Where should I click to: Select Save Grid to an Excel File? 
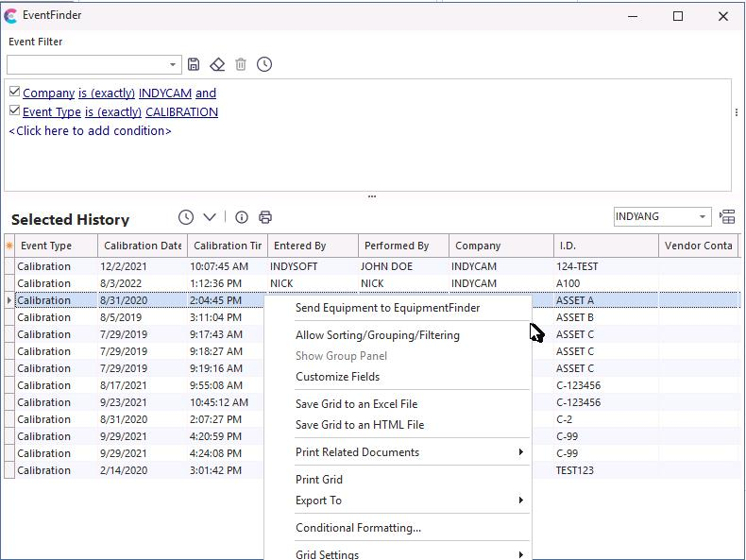point(356,404)
